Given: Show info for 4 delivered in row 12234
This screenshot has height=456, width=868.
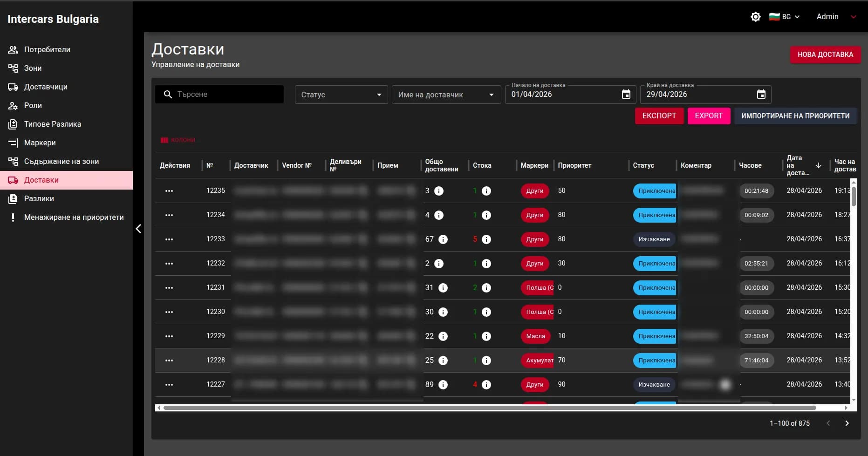Looking at the screenshot, I should click(x=439, y=215).
